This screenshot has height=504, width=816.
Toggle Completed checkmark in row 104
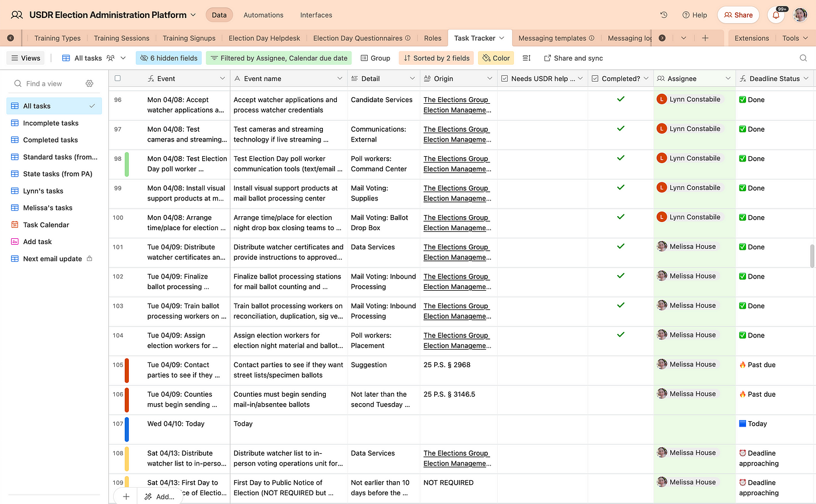pyautogui.click(x=621, y=334)
